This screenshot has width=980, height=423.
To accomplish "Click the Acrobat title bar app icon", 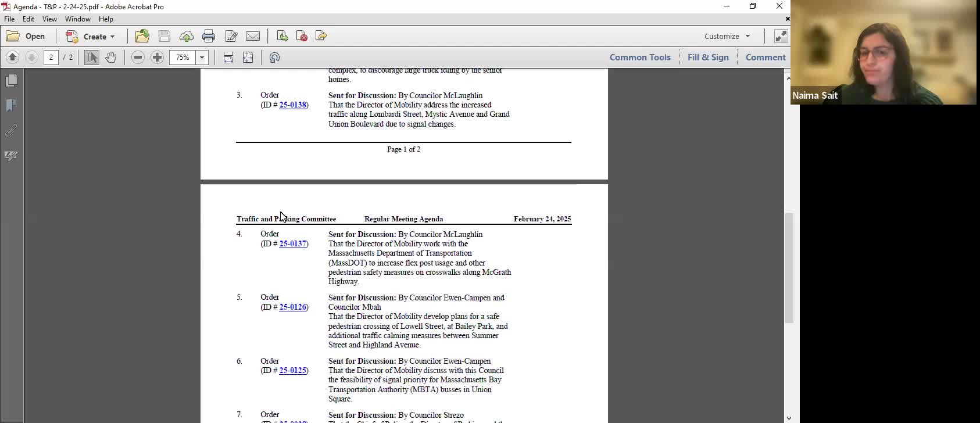I will (6, 6).
